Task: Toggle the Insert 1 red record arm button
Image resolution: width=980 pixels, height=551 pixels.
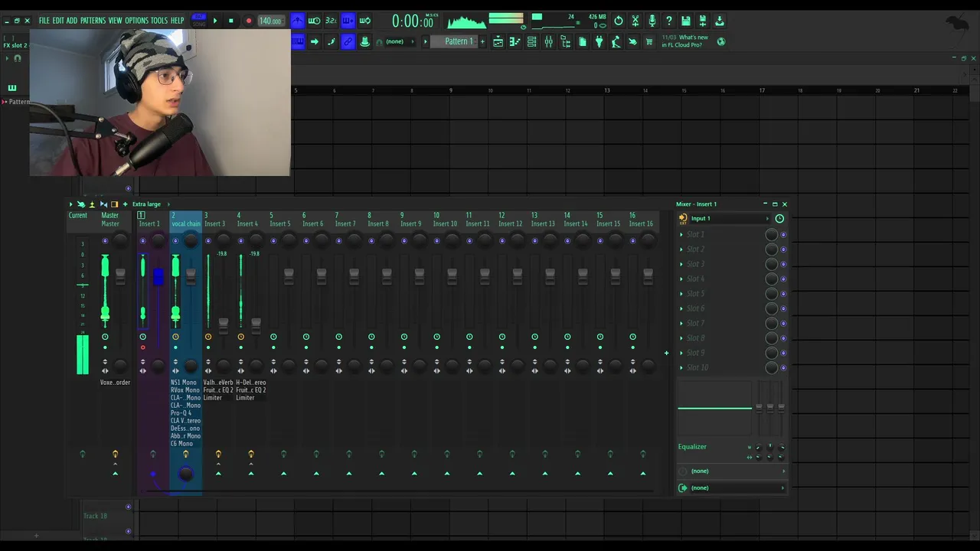Action: click(x=142, y=347)
